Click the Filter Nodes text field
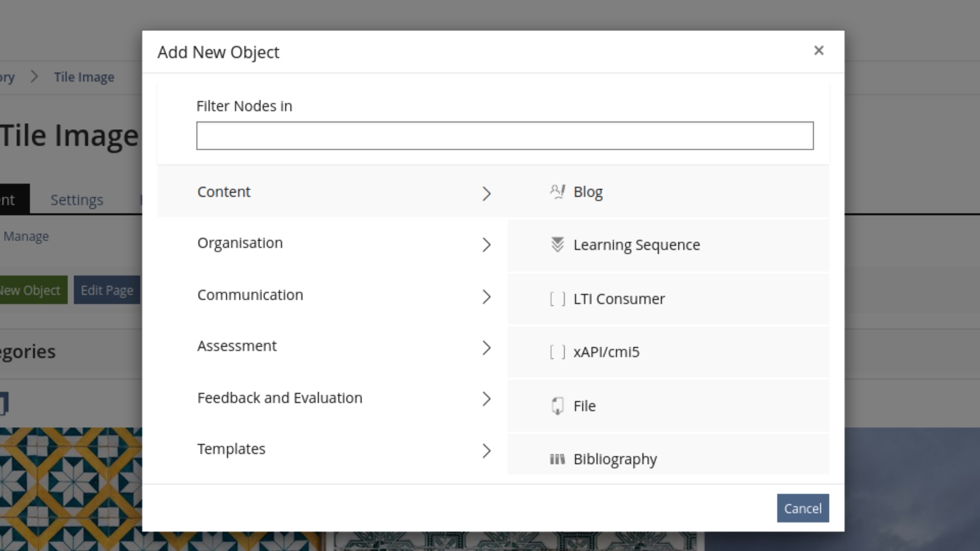Screen dimensions: 980x551 pos(505,135)
